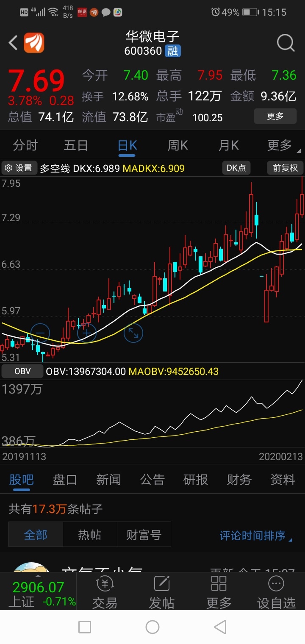Tap the alarm clock status icon
The width and height of the screenshot is (305, 644).
pyautogui.click(x=216, y=12)
